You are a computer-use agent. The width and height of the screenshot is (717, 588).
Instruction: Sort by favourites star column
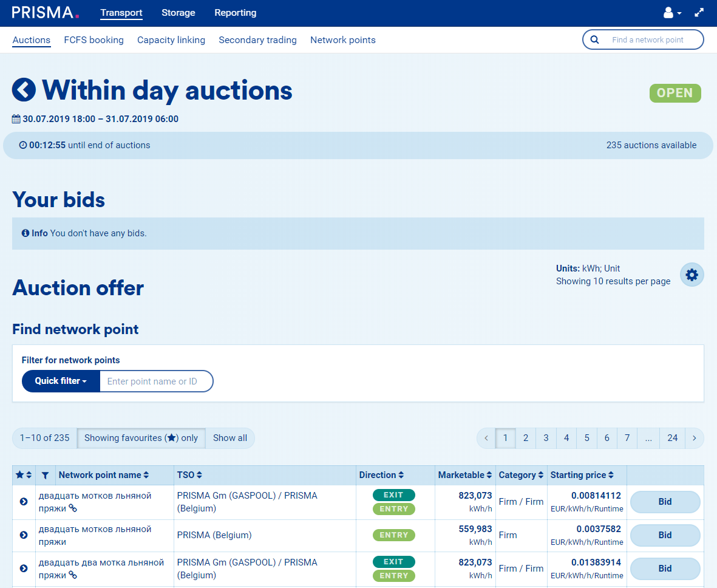[x=24, y=475]
